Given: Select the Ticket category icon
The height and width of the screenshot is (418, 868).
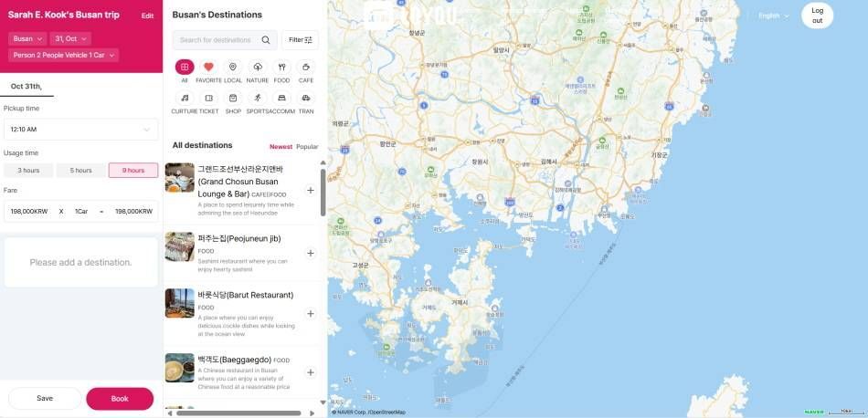Looking at the screenshot, I should (208, 98).
